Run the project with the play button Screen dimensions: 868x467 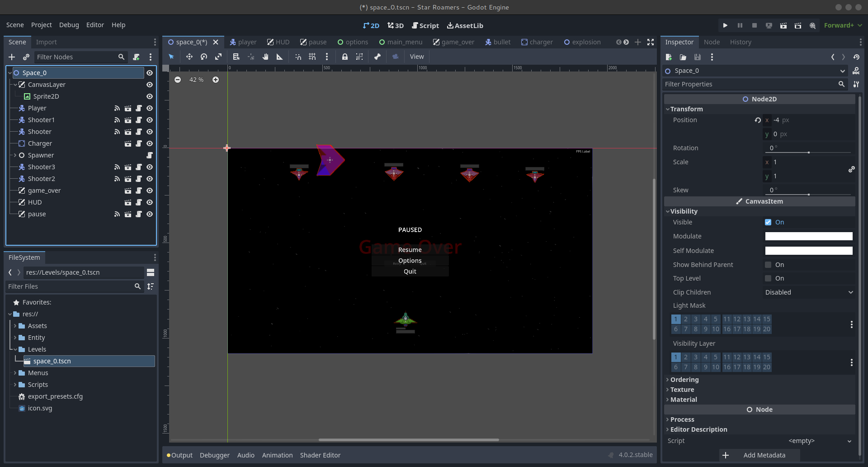pyautogui.click(x=725, y=25)
